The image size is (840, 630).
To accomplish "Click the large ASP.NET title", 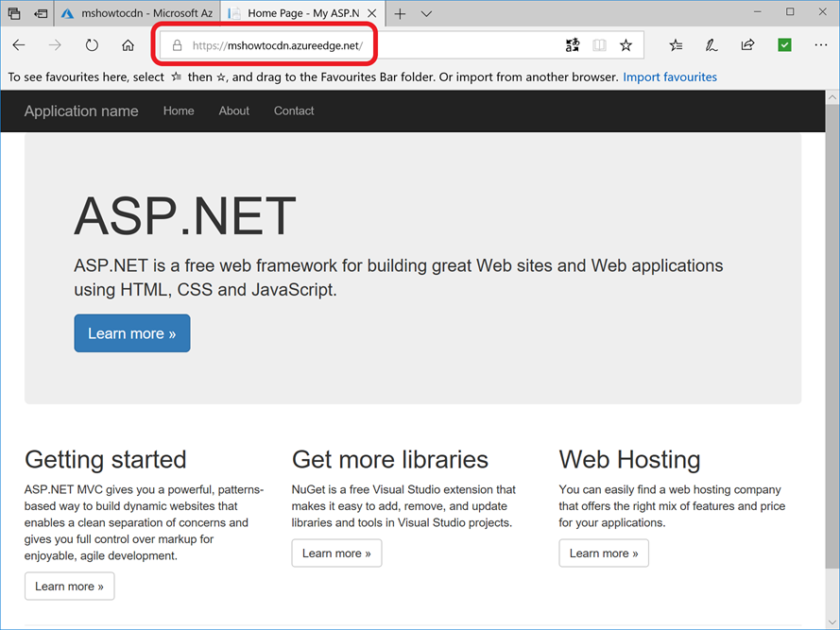I will pos(185,216).
